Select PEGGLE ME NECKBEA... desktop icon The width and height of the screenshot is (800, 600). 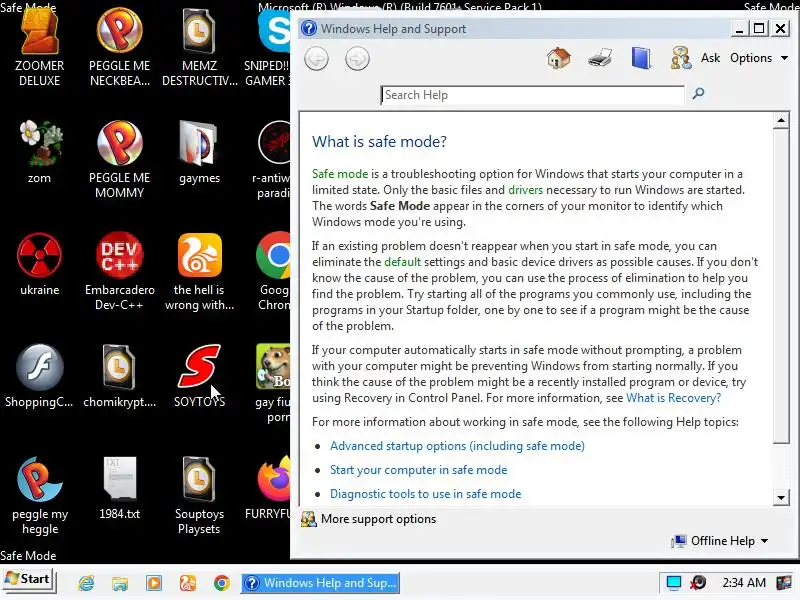coord(119,48)
